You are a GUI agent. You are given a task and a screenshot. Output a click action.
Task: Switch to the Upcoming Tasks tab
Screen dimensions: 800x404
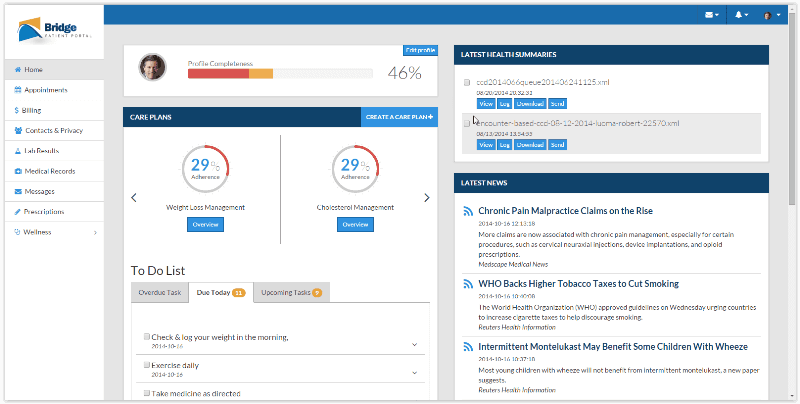point(291,293)
